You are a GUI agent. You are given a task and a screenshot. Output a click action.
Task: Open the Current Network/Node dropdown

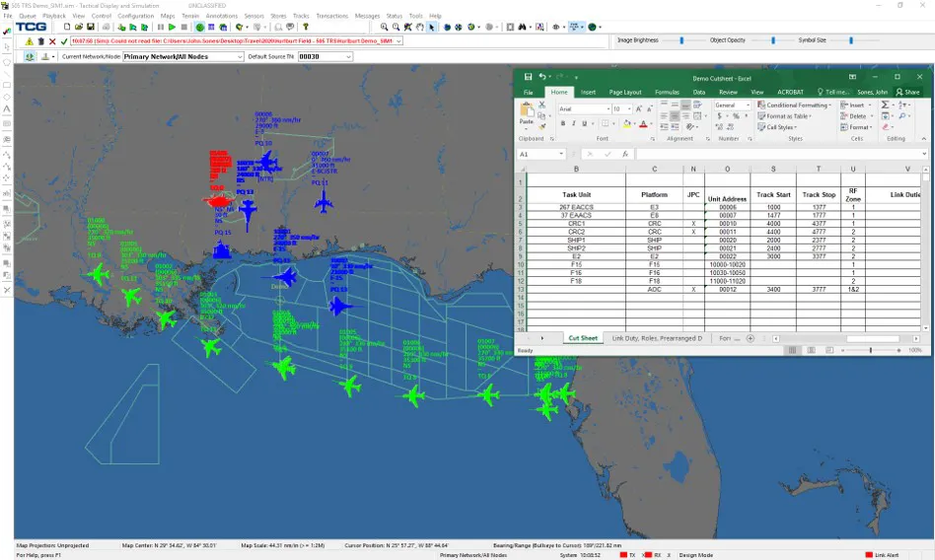[x=181, y=56]
